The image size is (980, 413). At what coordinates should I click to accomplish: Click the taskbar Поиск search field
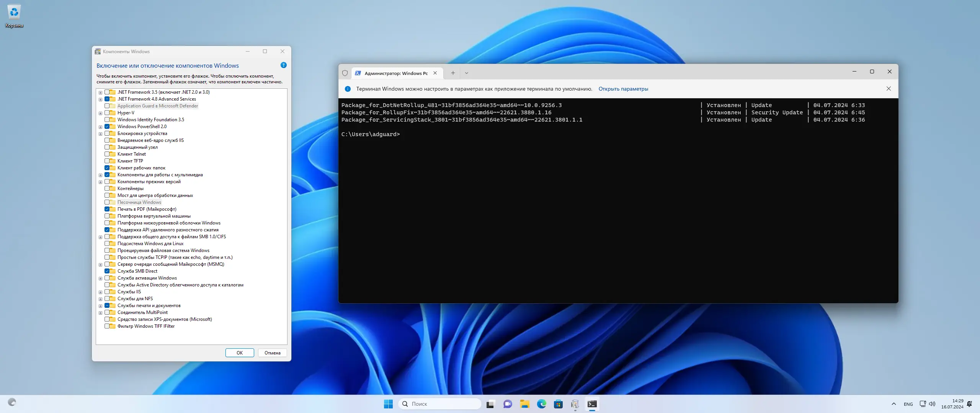pos(440,404)
